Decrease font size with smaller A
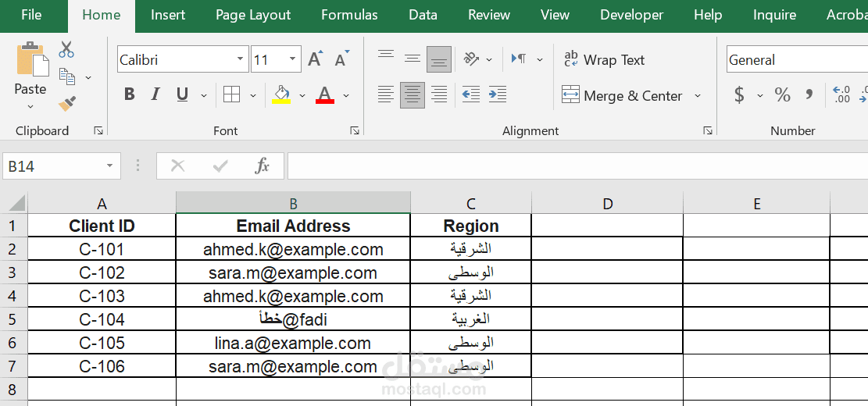This screenshot has height=406, width=868. point(342,59)
